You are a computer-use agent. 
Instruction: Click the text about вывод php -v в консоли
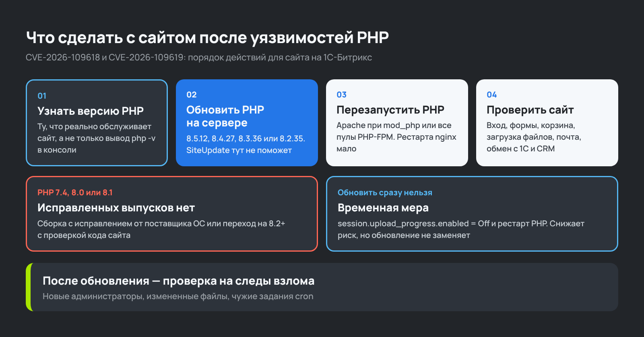point(97,138)
